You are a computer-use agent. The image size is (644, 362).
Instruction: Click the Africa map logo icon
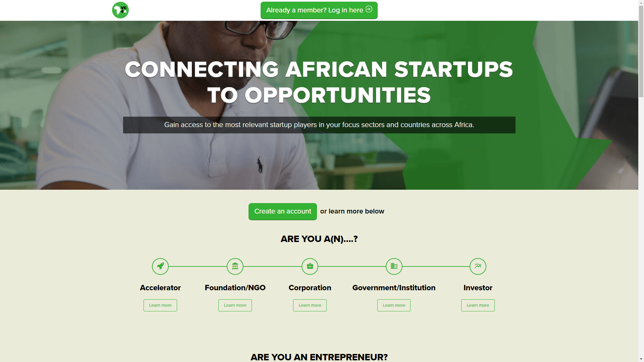click(x=120, y=10)
